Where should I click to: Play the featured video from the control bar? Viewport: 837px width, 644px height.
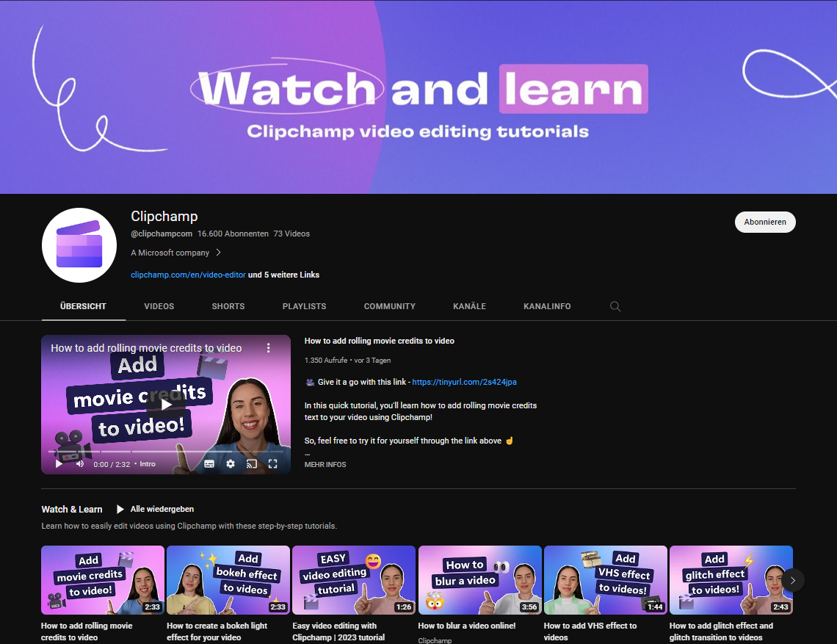[x=59, y=464]
